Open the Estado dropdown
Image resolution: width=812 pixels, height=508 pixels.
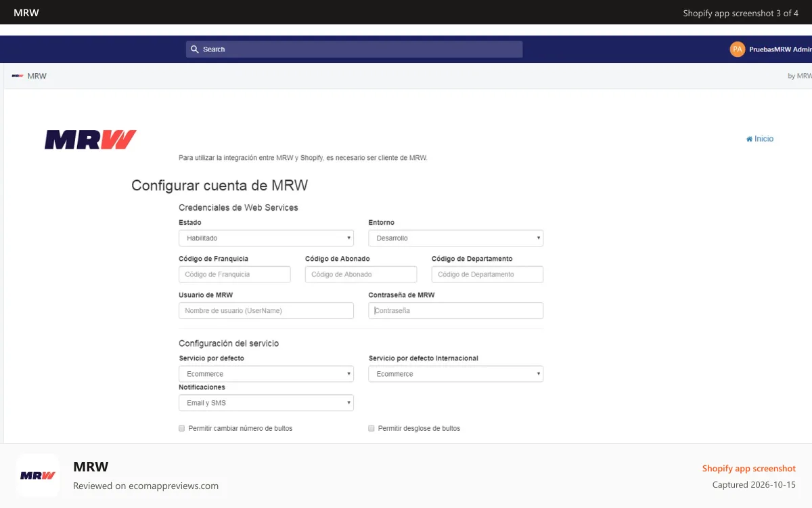266,238
